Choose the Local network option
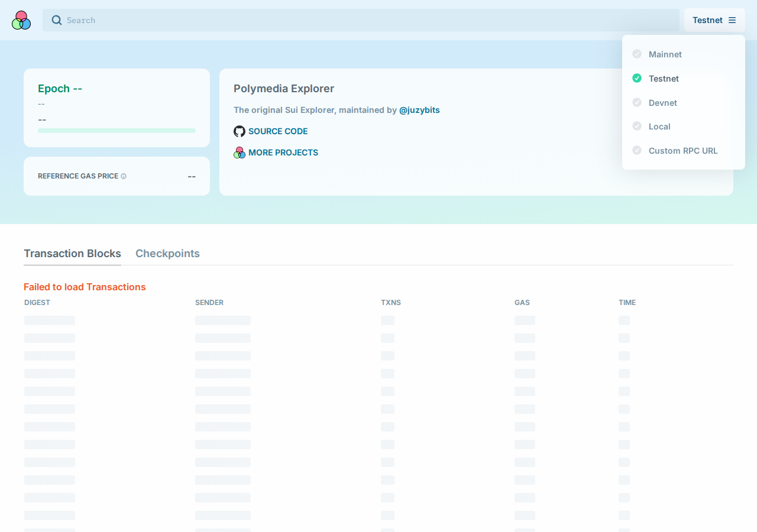 (684, 126)
